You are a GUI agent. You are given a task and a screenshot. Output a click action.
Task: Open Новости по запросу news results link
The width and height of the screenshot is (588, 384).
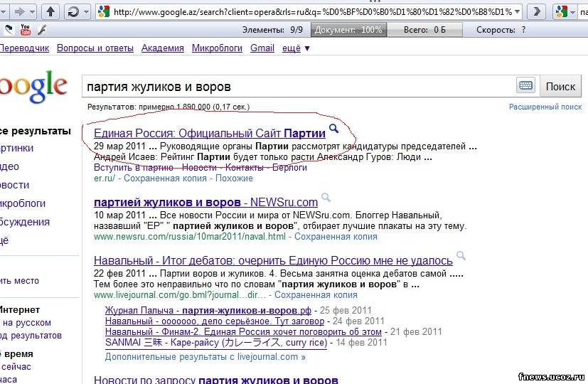[216, 380]
